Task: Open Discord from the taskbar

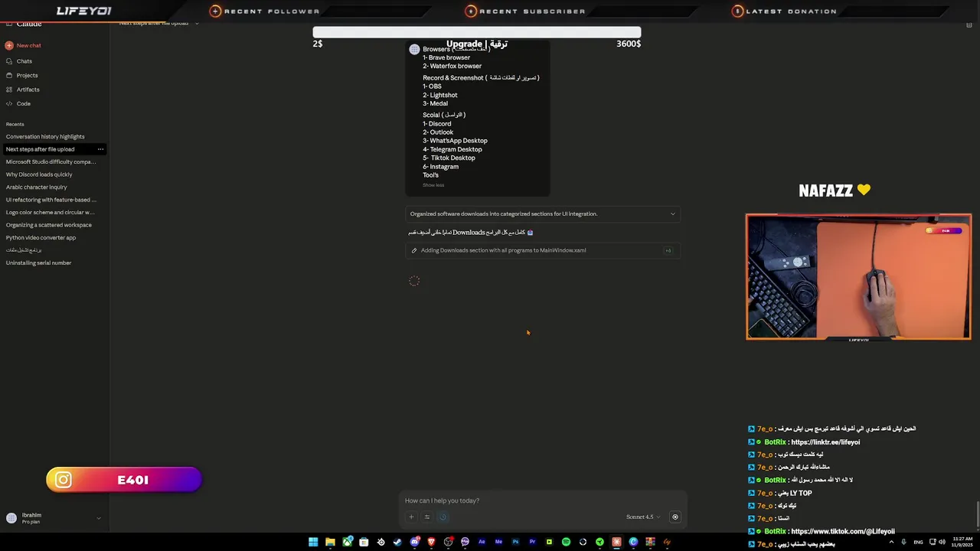Action: coord(415,542)
